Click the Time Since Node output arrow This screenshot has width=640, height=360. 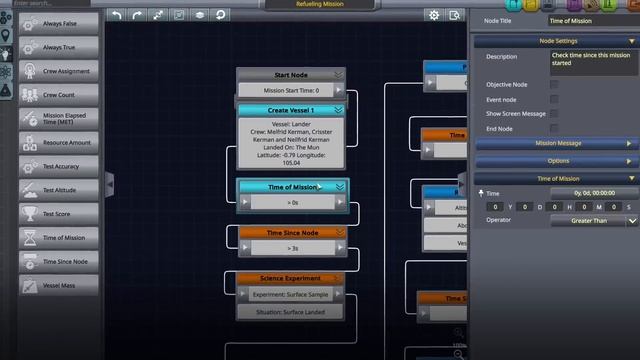pyautogui.click(x=340, y=247)
